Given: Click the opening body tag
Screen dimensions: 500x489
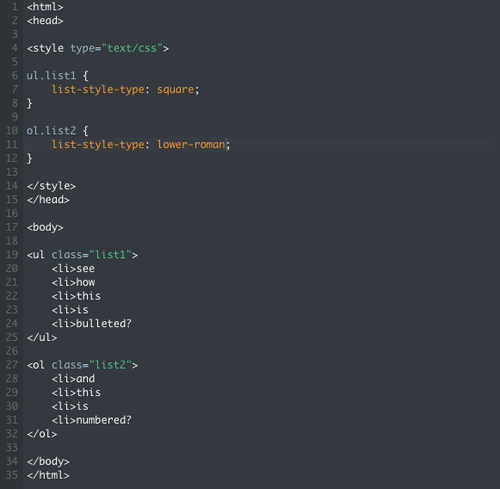Looking at the screenshot, I should (x=45, y=227).
